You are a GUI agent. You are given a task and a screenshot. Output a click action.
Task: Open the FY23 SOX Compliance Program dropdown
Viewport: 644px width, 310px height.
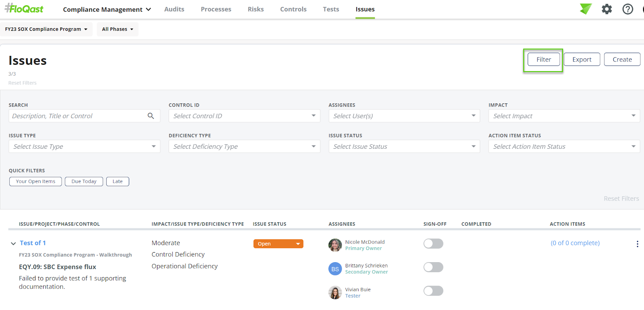[x=46, y=29]
